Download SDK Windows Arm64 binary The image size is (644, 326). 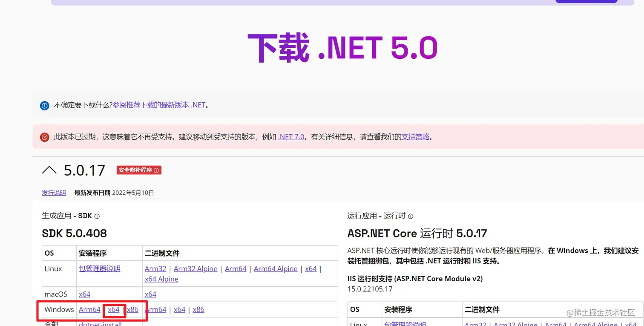click(155, 309)
